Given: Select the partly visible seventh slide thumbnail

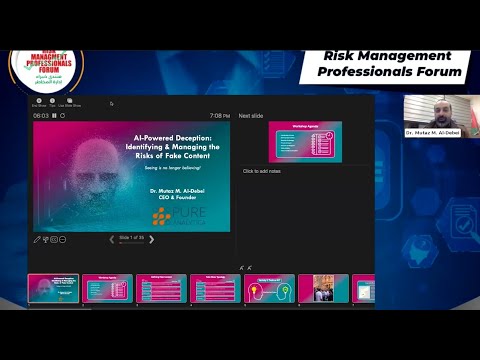Looking at the screenshot, I should point(364,288).
